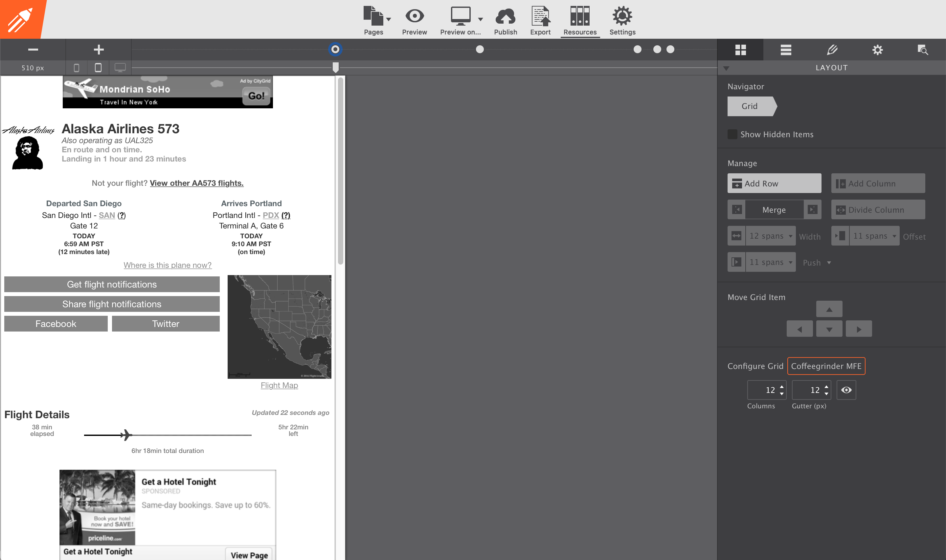
Task: Click the Export document icon
Action: [541, 16]
